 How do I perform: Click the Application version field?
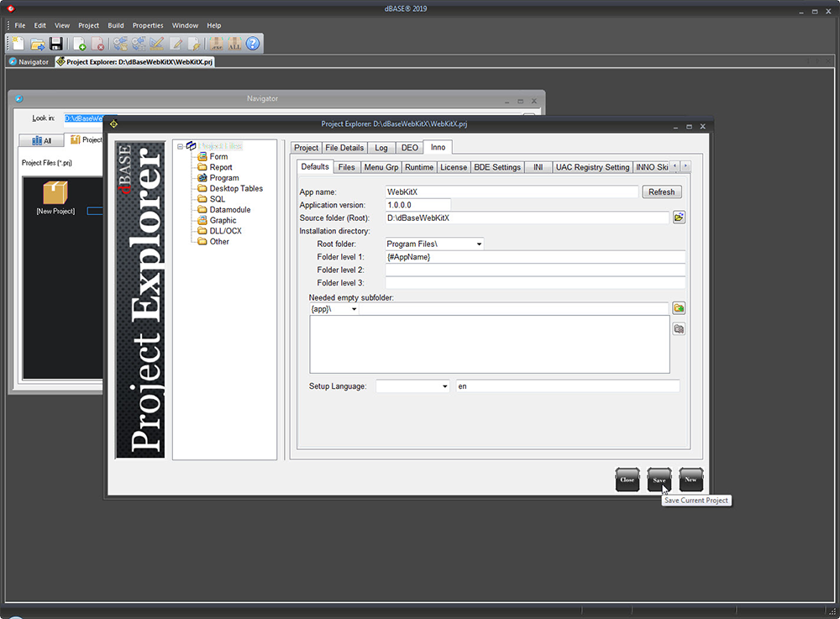point(417,205)
